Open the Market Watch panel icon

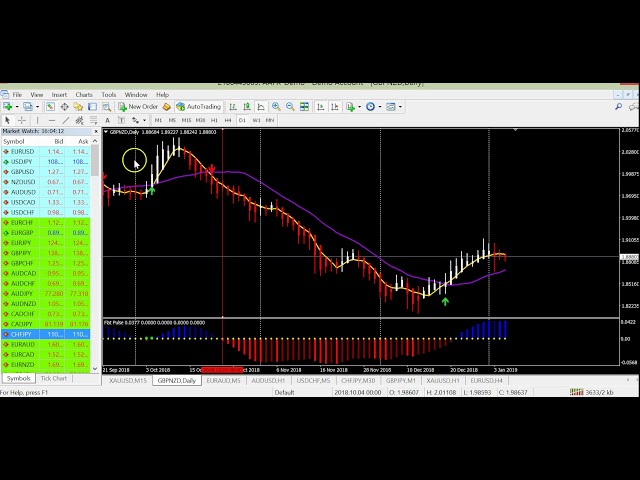click(x=50, y=107)
